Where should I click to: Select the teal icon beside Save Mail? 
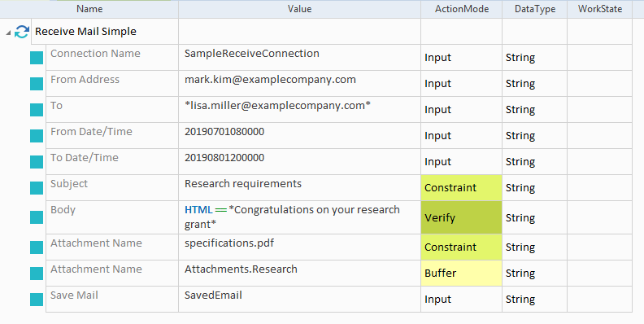click(37, 300)
